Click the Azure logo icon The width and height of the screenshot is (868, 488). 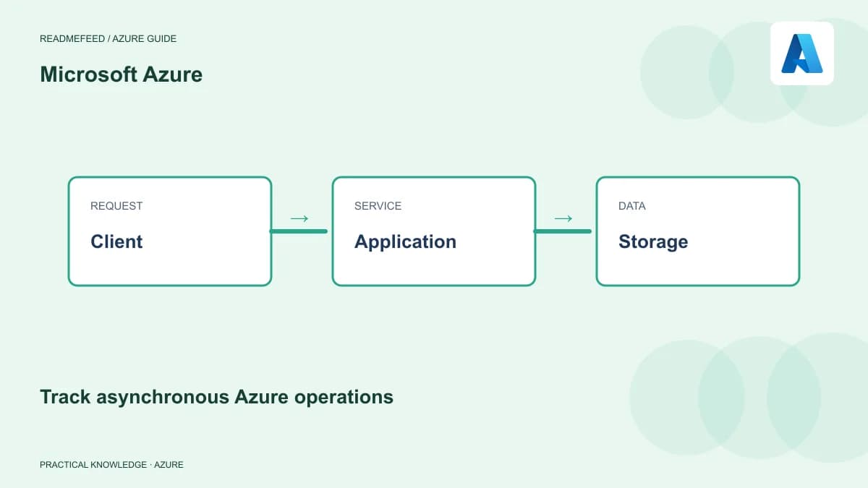tap(801, 53)
